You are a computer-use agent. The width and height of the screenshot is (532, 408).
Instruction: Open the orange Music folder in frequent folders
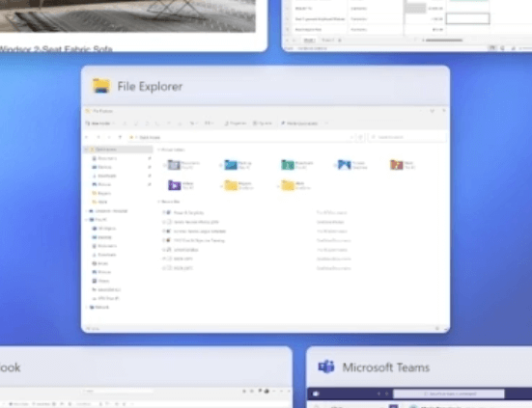[396, 165]
